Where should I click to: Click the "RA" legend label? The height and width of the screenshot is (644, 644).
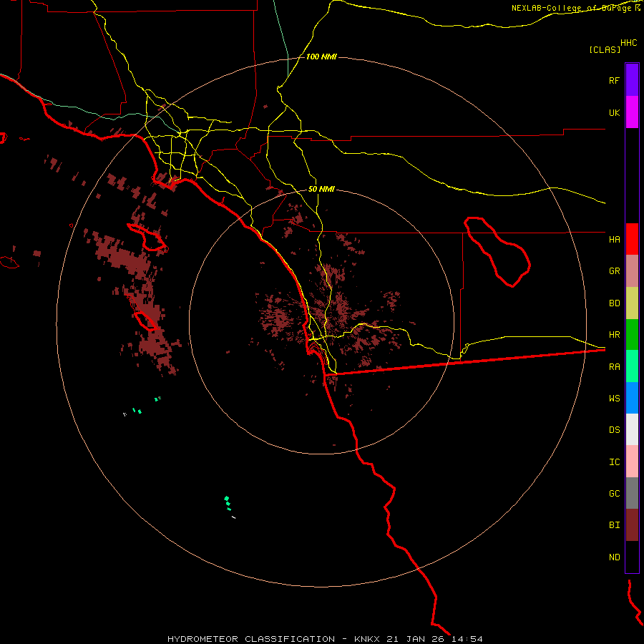tap(614, 366)
